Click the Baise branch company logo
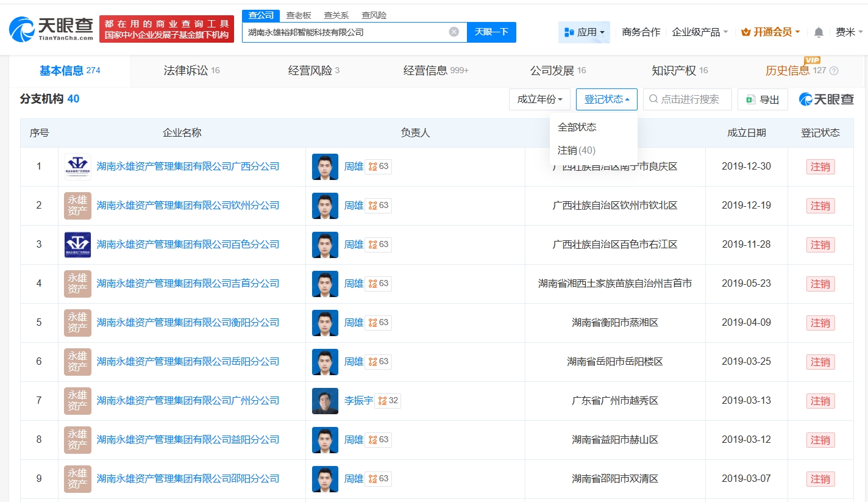The width and height of the screenshot is (868, 502). click(x=77, y=245)
